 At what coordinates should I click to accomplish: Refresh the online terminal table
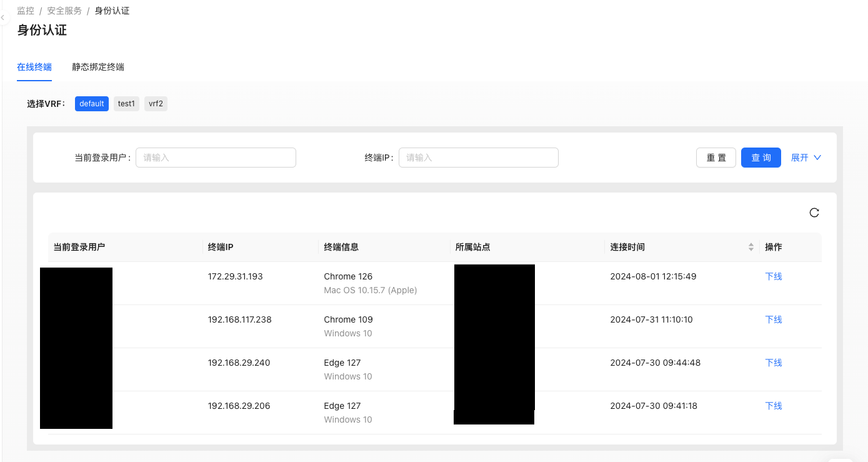814,213
